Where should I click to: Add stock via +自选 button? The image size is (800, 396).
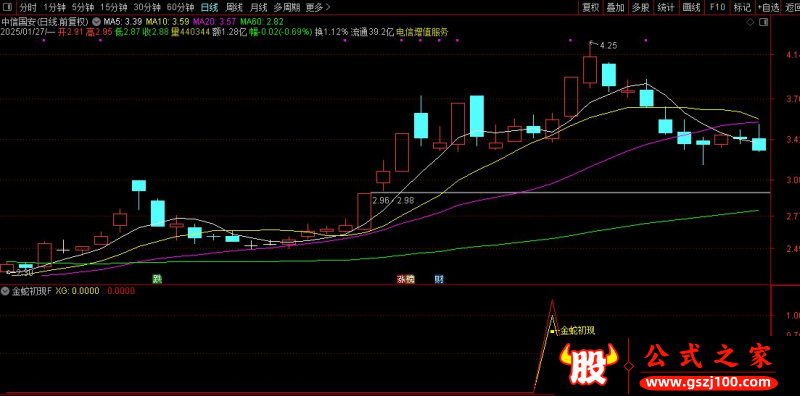click(769, 8)
